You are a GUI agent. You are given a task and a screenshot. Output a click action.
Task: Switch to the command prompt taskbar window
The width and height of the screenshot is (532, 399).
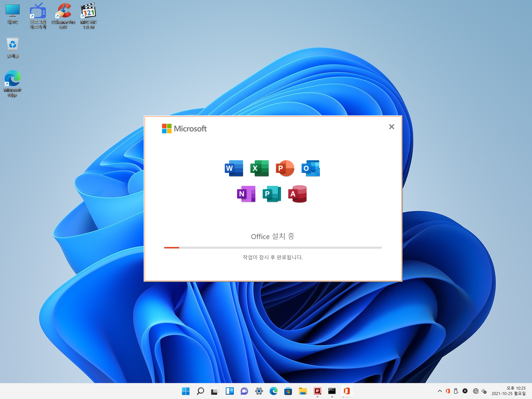tap(332, 391)
